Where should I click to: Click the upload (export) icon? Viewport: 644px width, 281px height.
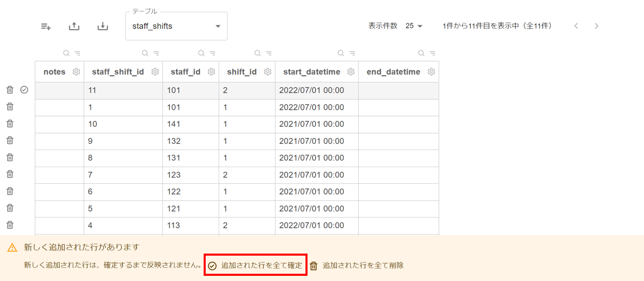coord(74,26)
